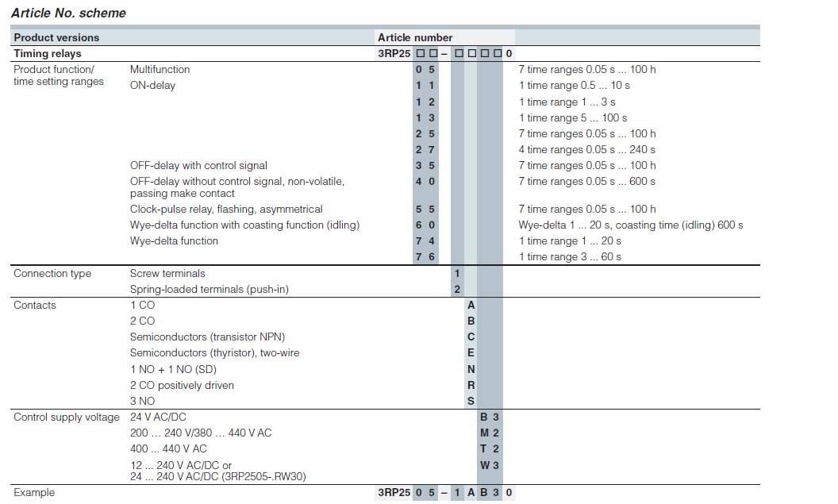Select the "Article number" column header

tap(415, 37)
